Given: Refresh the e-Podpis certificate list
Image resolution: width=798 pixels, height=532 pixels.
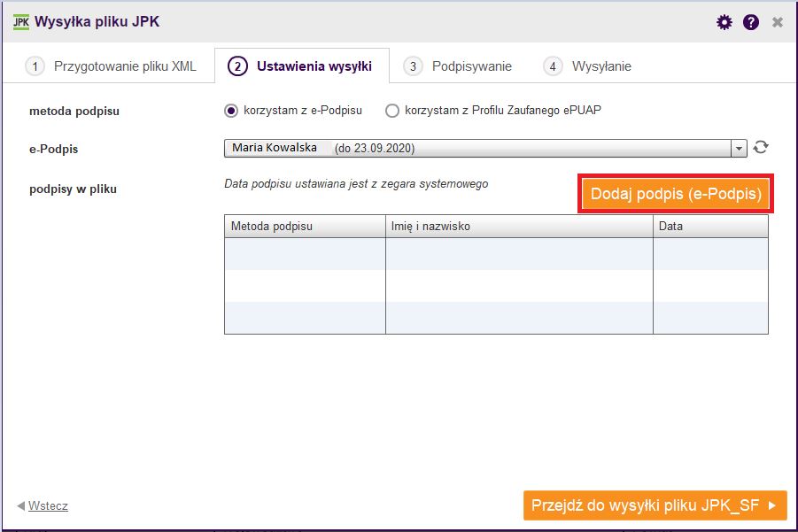Looking at the screenshot, I should (761, 148).
